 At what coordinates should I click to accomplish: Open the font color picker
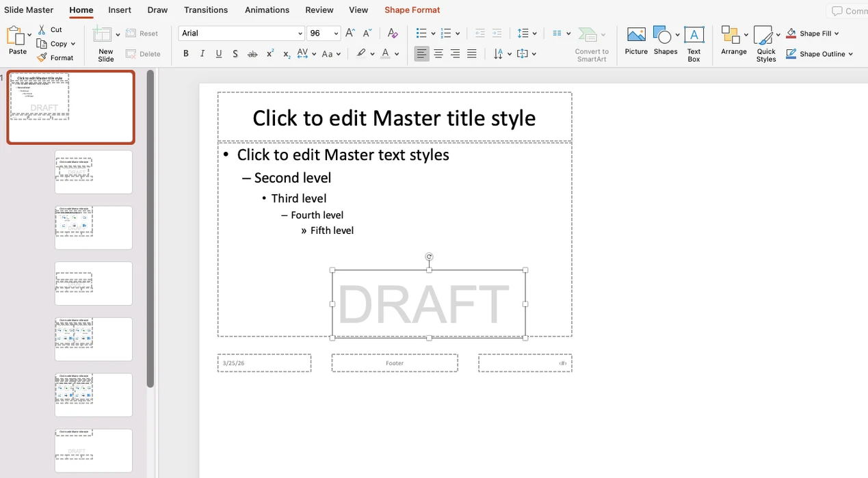coord(385,53)
